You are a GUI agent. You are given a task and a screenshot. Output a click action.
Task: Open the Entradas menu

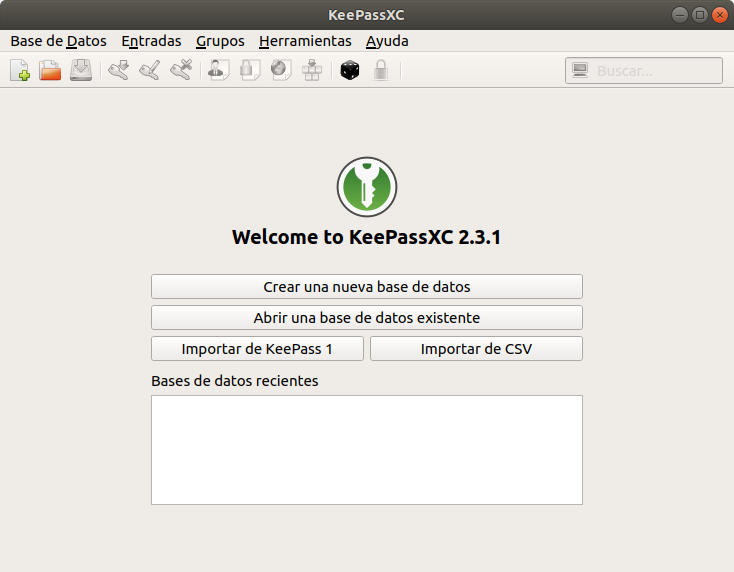click(151, 41)
